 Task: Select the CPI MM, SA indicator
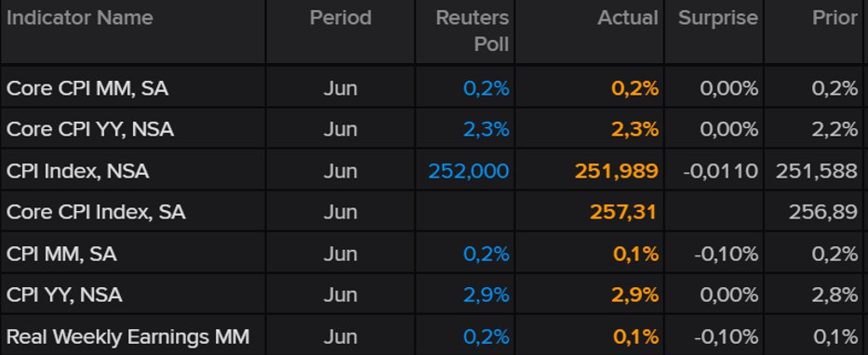coord(61,254)
